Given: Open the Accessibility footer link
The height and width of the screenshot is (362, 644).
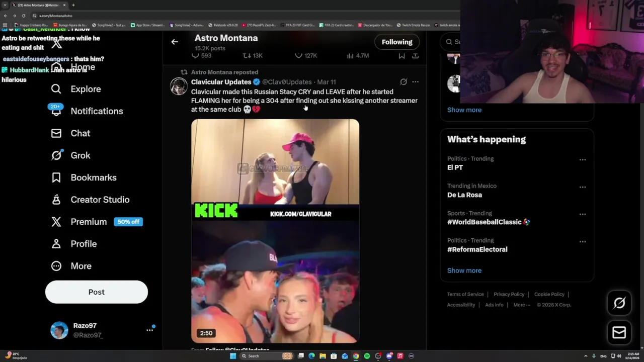Looking at the screenshot, I should pyautogui.click(x=461, y=305).
